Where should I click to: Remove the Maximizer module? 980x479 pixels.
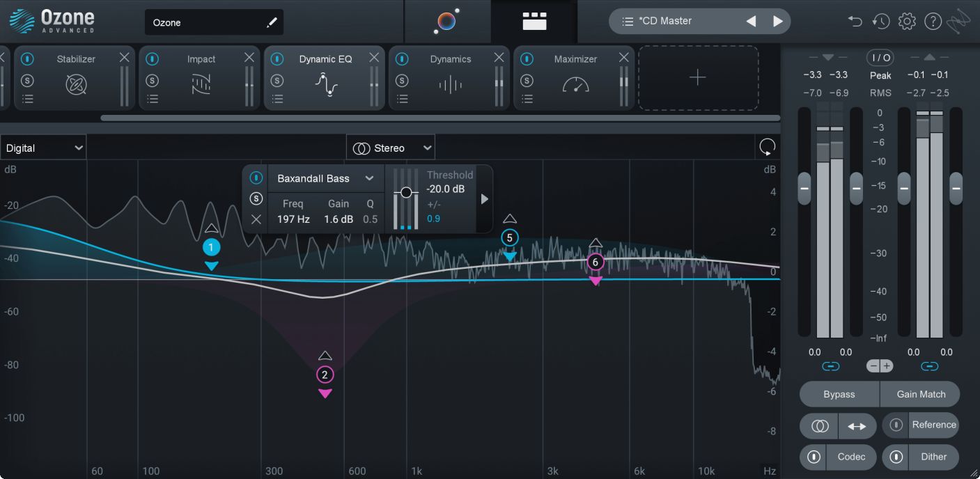point(623,58)
